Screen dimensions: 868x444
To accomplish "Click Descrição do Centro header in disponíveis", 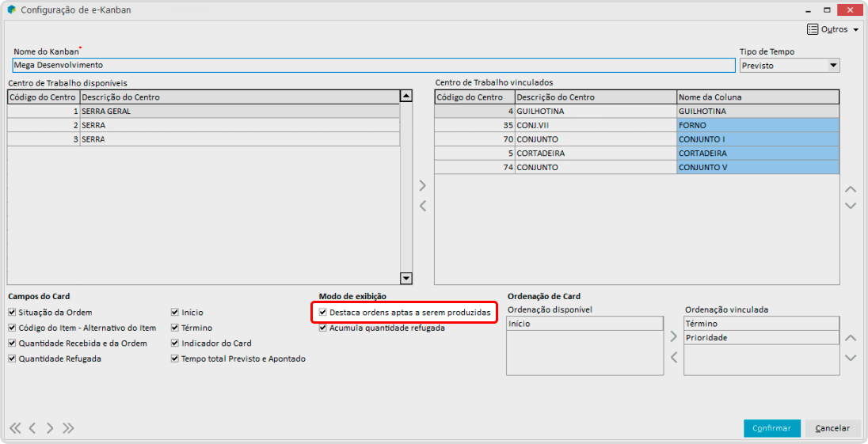I will coord(240,97).
